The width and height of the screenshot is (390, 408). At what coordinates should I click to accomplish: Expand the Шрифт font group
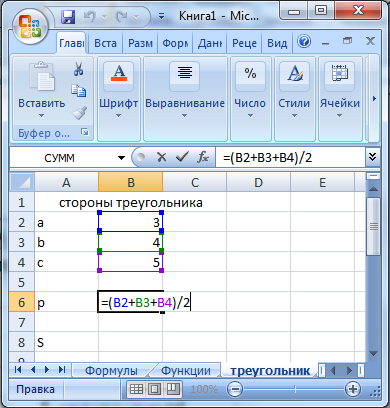(119, 99)
